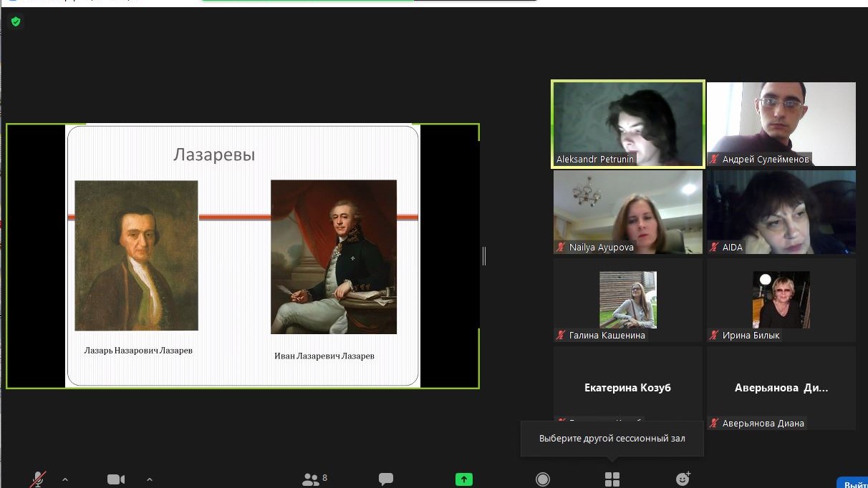Click the caption Лазарь Назарович Лазарев
868x488 pixels.
(x=138, y=351)
